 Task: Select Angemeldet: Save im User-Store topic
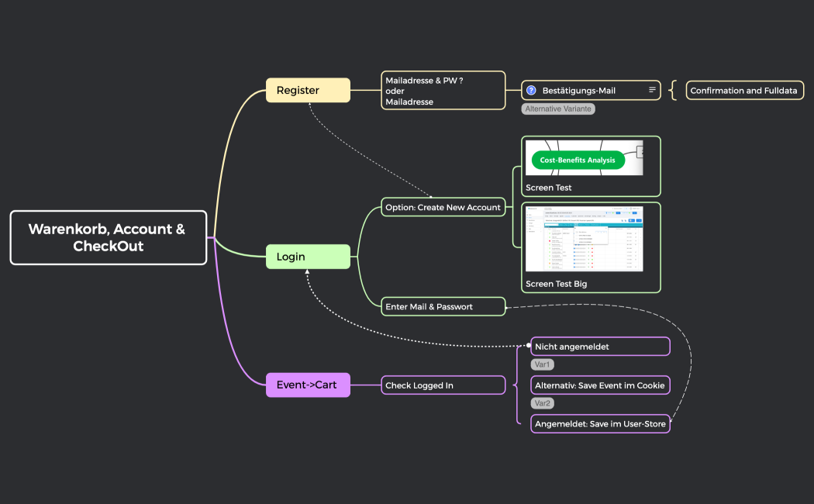(599, 424)
